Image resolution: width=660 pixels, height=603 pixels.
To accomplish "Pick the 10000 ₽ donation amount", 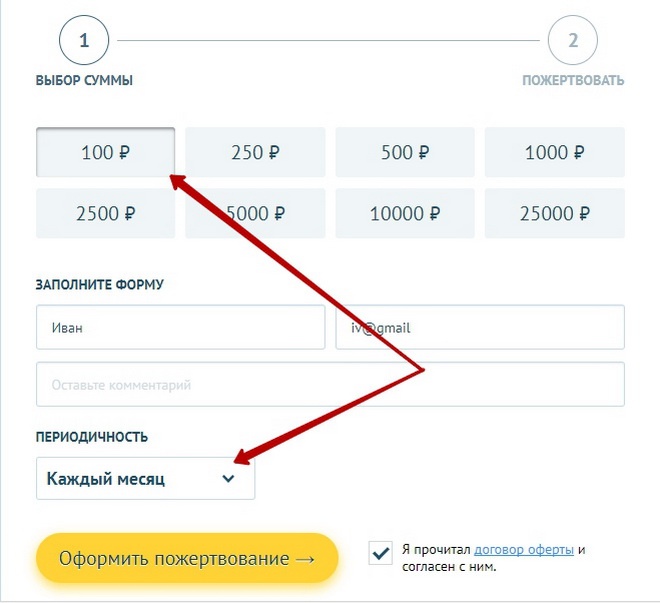I will (x=405, y=213).
